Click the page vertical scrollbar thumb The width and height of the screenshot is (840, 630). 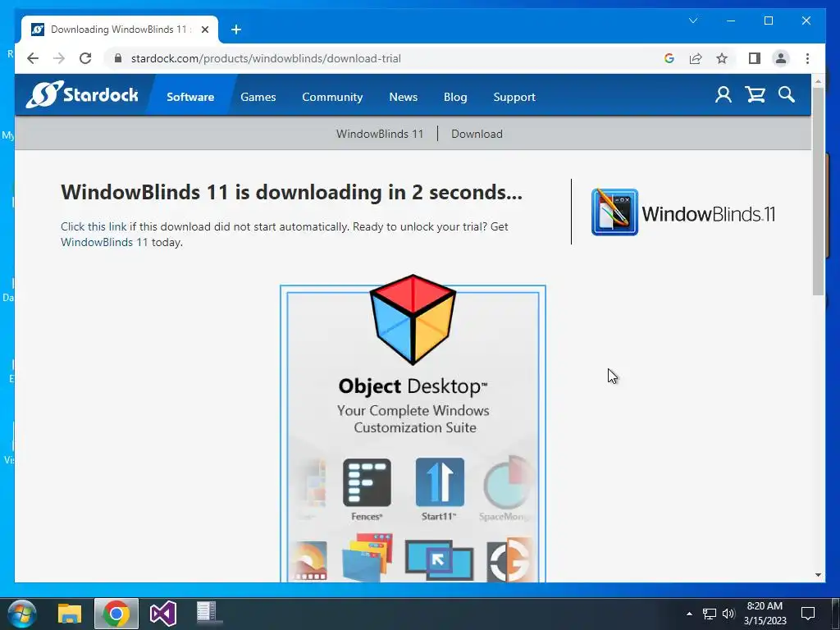tap(818, 190)
